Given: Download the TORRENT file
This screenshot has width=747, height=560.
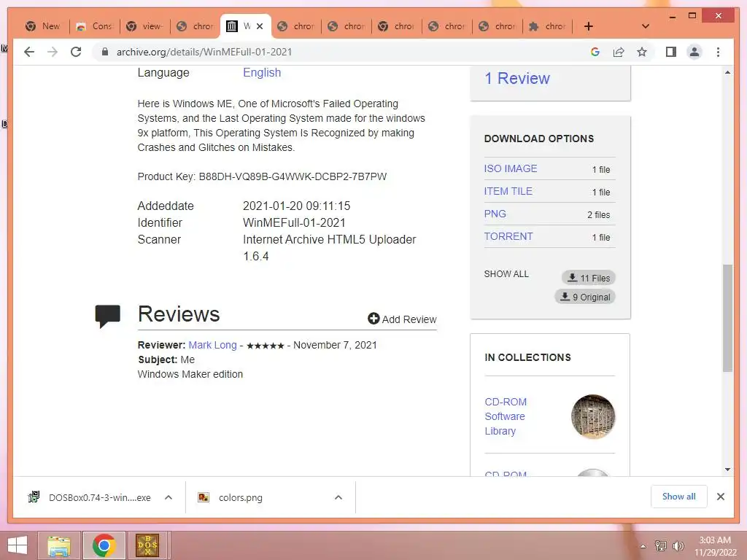Looking at the screenshot, I should pos(508,236).
